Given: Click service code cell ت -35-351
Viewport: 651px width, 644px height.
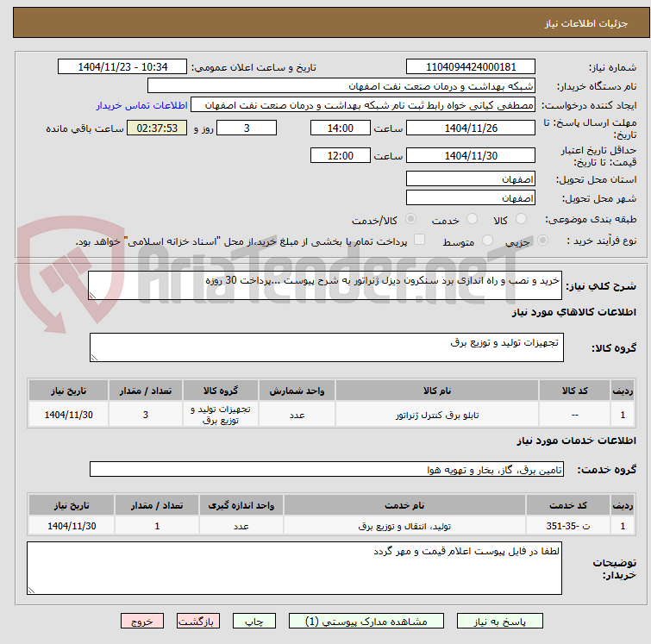Looking at the screenshot, I should pos(568,526).
